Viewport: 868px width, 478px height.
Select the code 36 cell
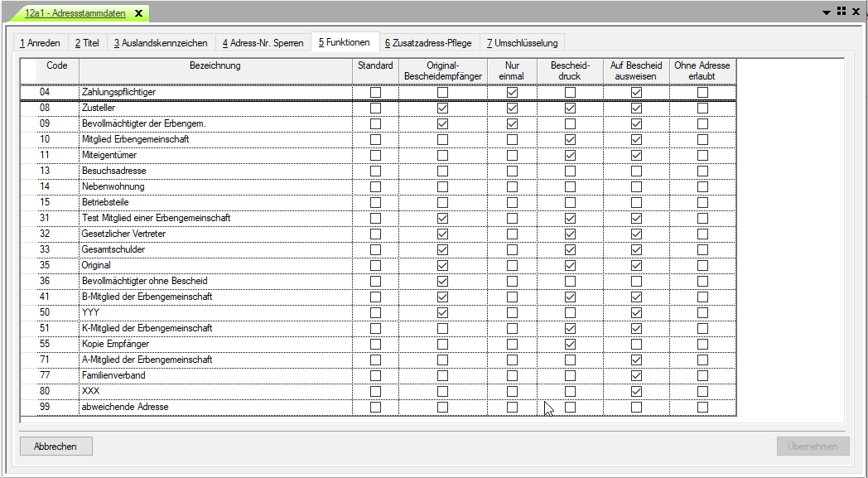pyautogui.click(x=46, y=282)
